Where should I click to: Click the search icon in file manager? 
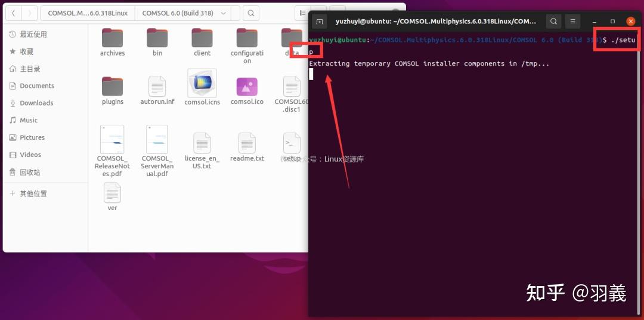[x=251, y=13]
